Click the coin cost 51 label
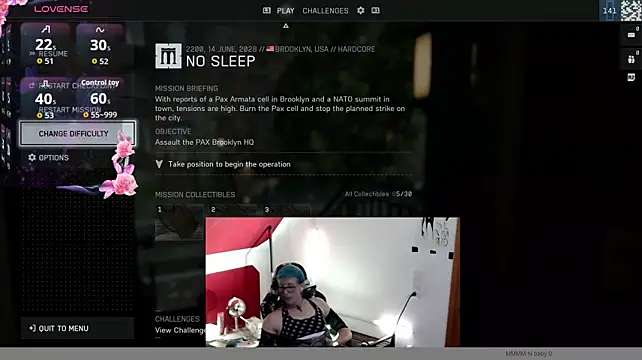The width and height of the screenshot is (642, 360). 45,61
